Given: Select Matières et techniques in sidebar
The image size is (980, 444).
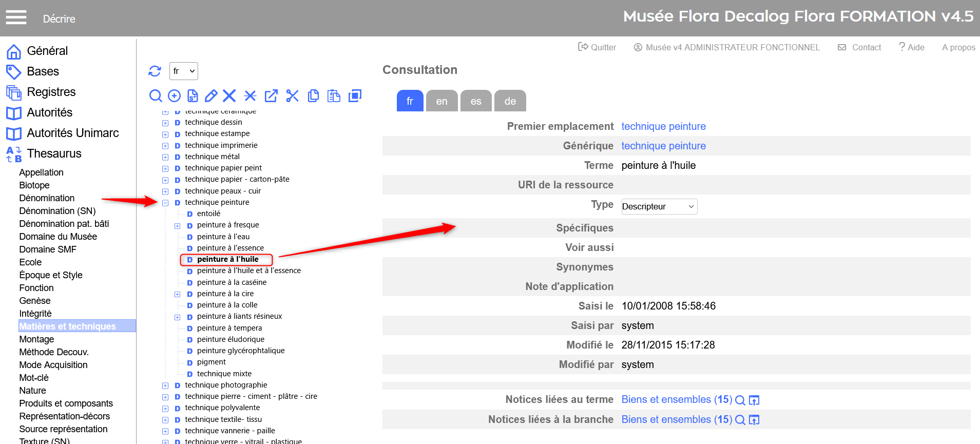Looking at the screenshot, I should coord(67,326).
